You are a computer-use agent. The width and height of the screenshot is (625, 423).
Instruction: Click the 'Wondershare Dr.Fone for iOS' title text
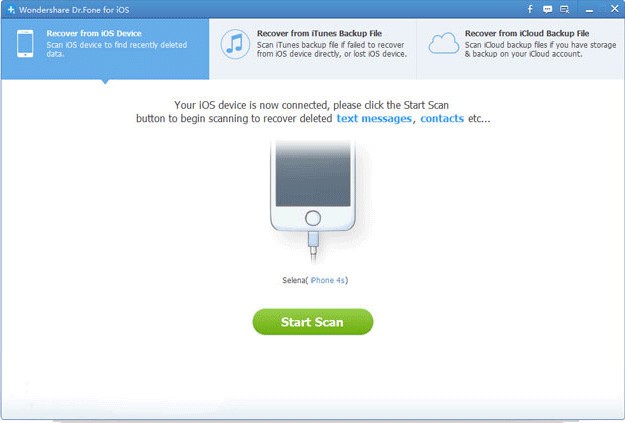(74, 10)
